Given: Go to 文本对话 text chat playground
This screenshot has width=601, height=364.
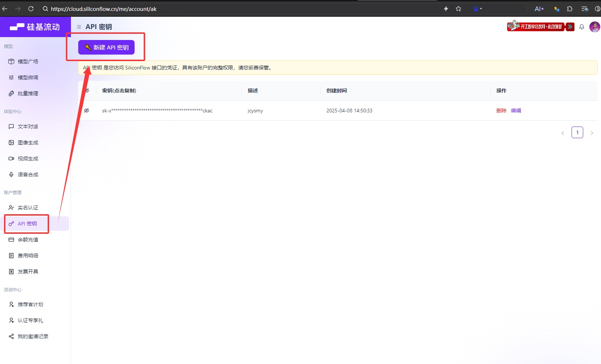Looking at the screenshot, I should (28, 126).
